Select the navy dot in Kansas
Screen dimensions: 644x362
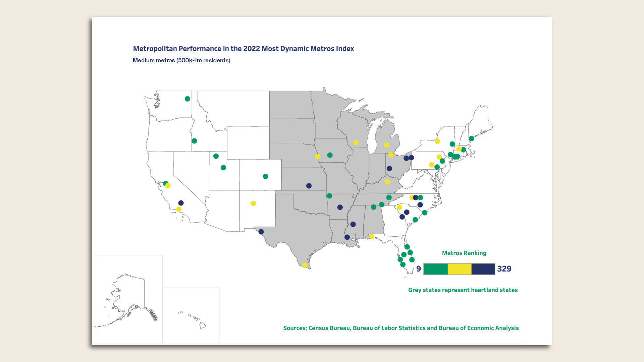coord(309,186)
